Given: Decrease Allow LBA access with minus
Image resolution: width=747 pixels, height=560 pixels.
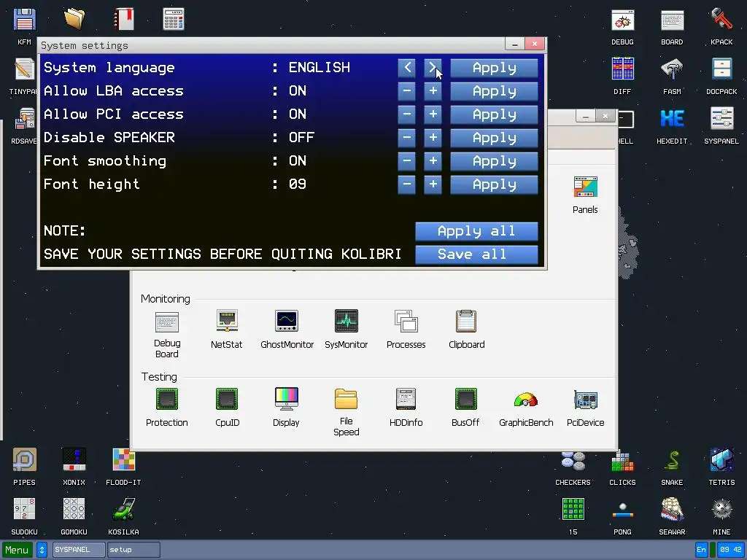Looking at the screenshot, I should click(x=407, y=91).
